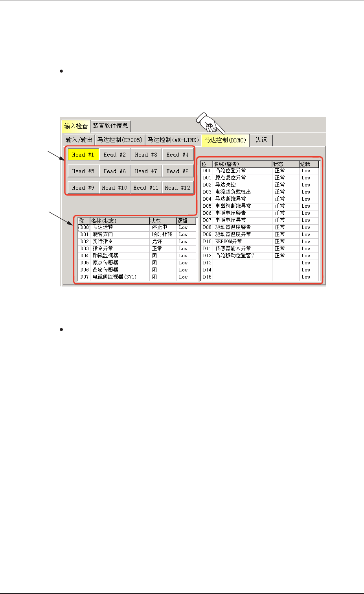The width and height of the screenshot is (364, 594).
Task: Pick Head #9
Action: (83, 188)
